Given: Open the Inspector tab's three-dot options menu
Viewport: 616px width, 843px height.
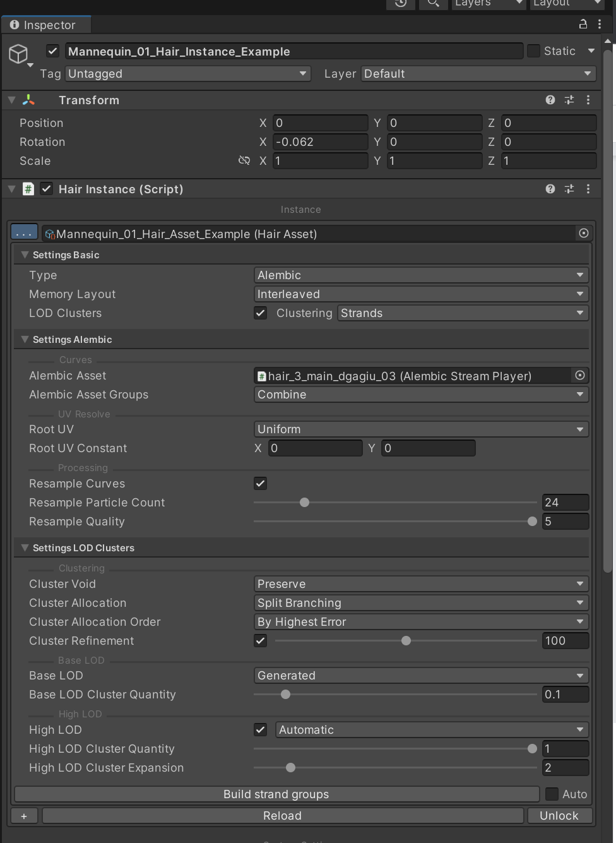Looking at the screenshot, I should (599, 24).
